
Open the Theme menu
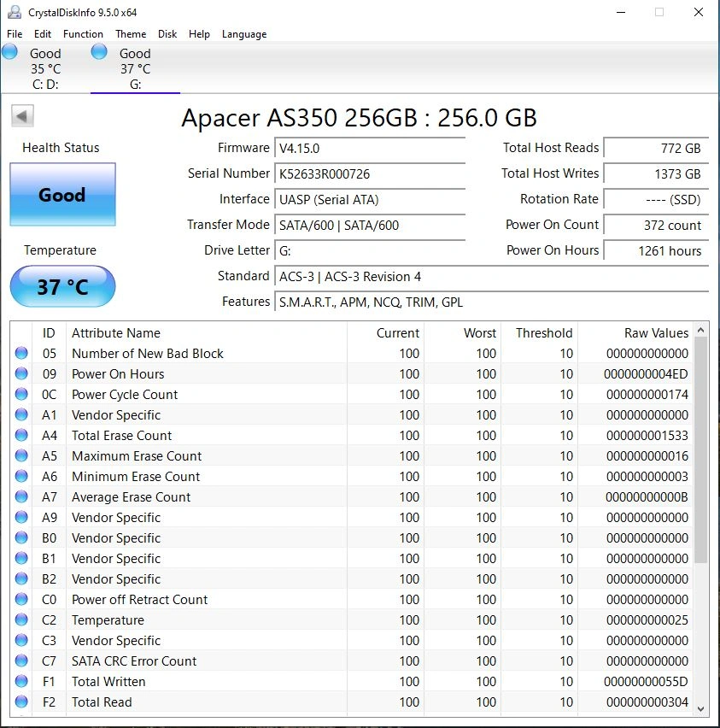pos(131,34)
